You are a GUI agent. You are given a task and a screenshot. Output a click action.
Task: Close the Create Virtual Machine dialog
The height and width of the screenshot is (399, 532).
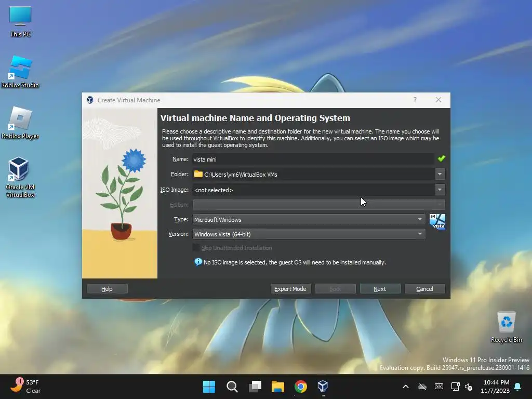[x=438, y=100]
